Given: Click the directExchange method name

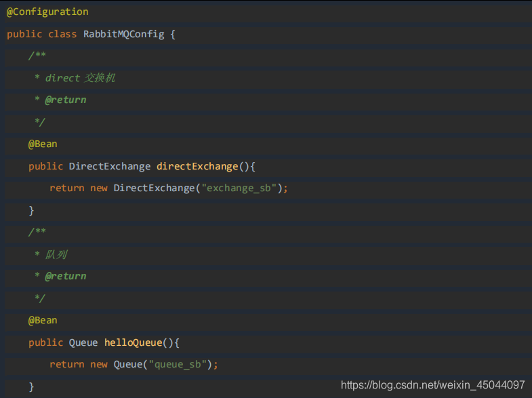Looking at the screenshot, I should [197, 166].
